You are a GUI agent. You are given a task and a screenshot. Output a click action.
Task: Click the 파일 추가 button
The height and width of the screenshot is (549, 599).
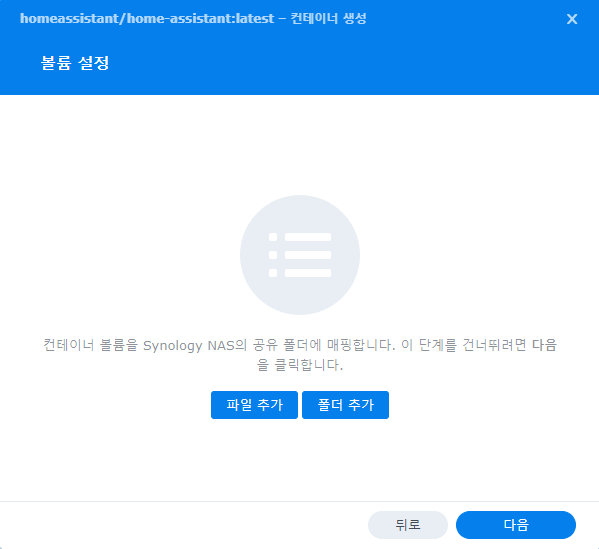(254, 405)
